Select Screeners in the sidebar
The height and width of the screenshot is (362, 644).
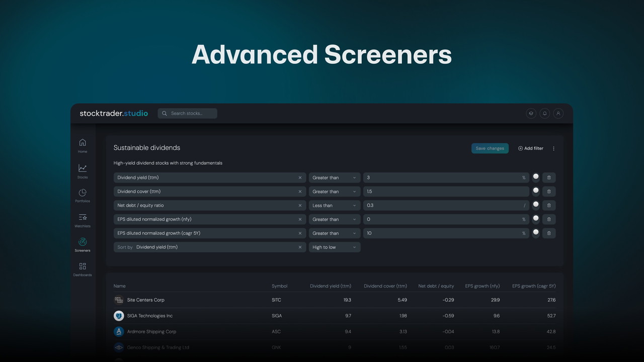tap(83, 244)
